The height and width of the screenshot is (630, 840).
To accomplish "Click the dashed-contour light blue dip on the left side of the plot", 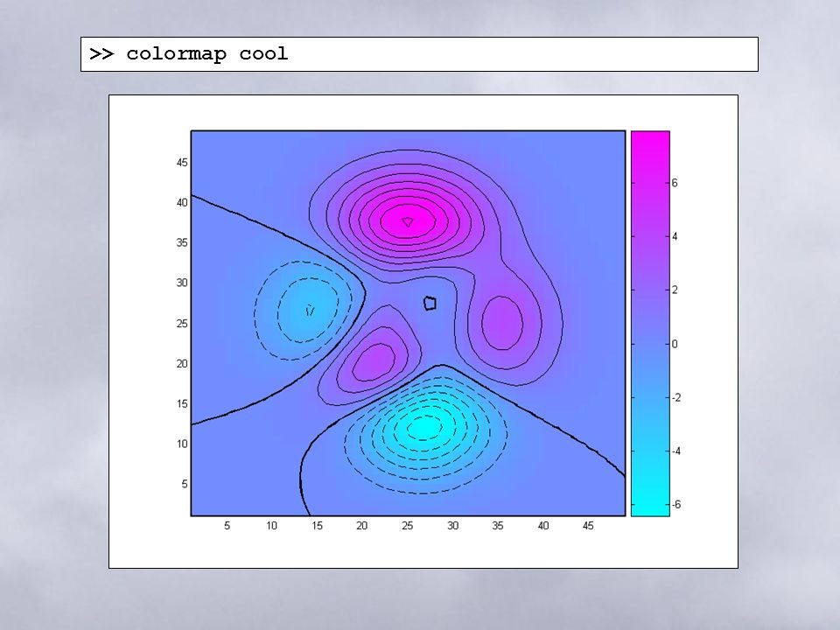I will click(308, 310).
